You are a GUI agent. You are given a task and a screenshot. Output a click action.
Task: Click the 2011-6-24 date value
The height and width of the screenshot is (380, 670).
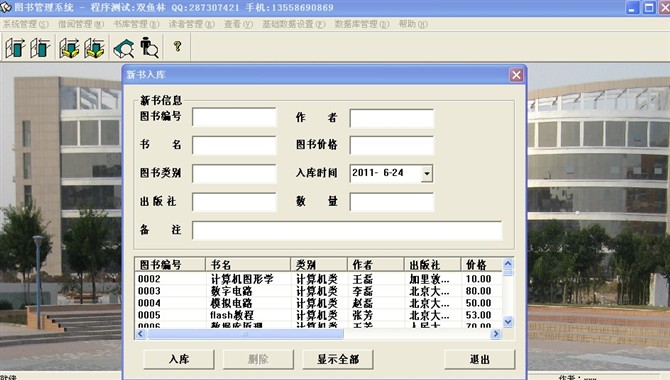[x=378, y=173]
